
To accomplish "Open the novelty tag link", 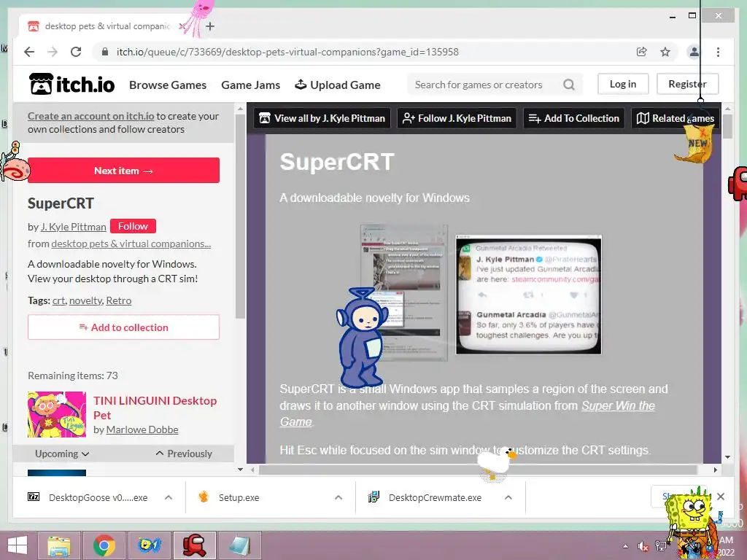I will tap(86, 300).
